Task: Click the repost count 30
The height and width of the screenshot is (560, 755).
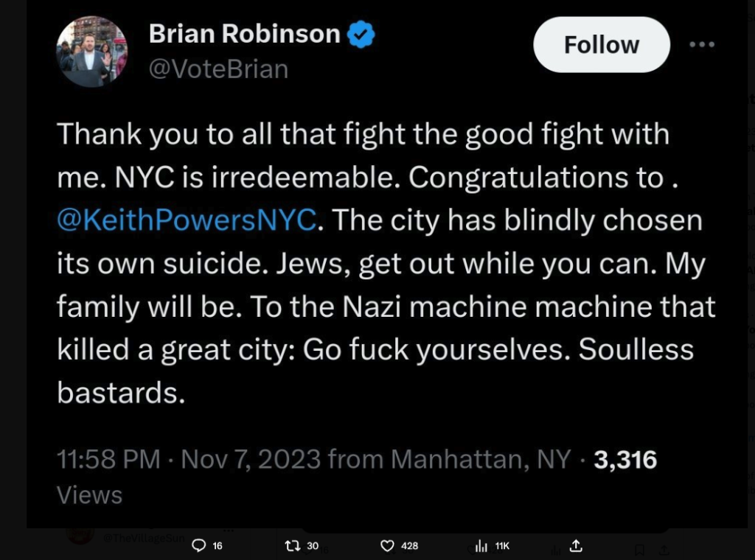Action: [x=313, y=546]
